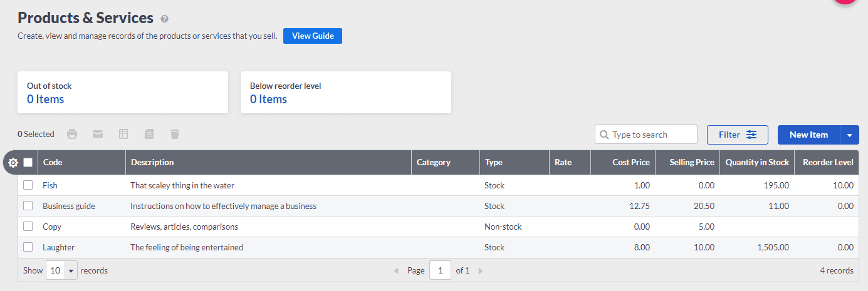
Task: Click the table export icon
Action: click(123, 134)
